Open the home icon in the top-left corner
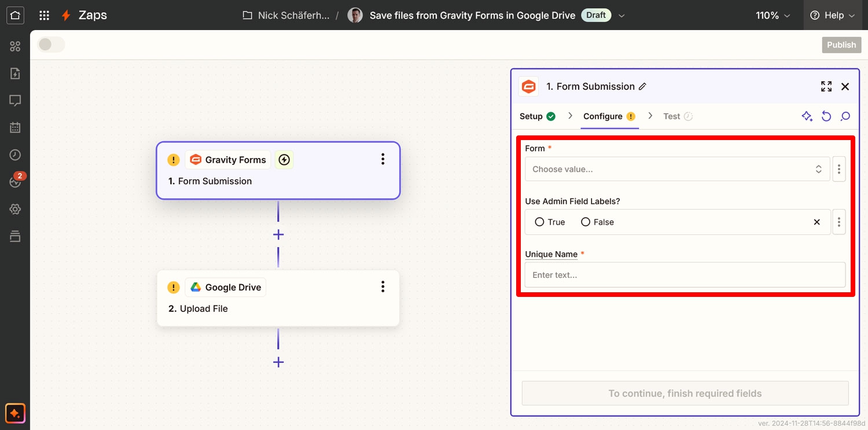 coord(15,15)
